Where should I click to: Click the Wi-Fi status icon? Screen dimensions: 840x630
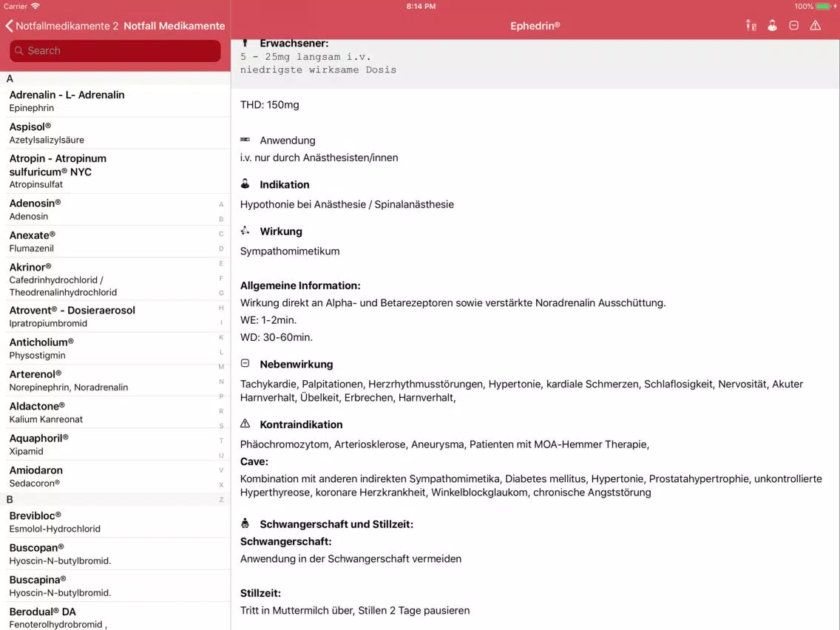coord(35,7)
